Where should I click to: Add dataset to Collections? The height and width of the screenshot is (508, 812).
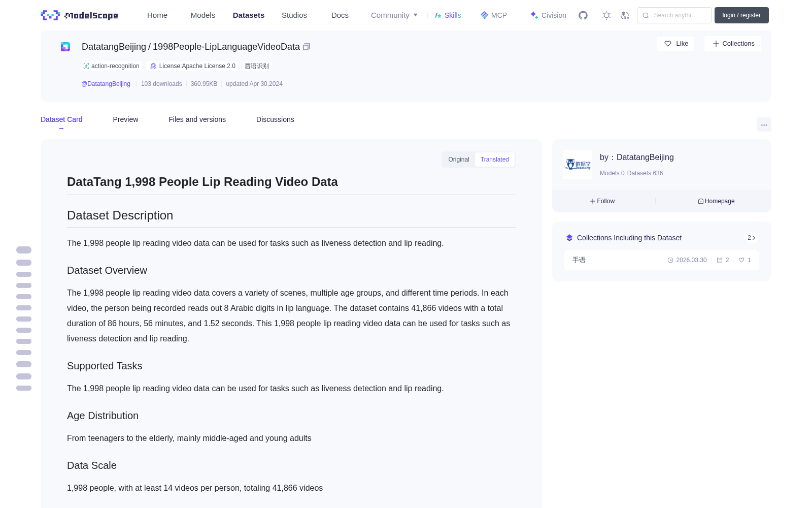733,44
